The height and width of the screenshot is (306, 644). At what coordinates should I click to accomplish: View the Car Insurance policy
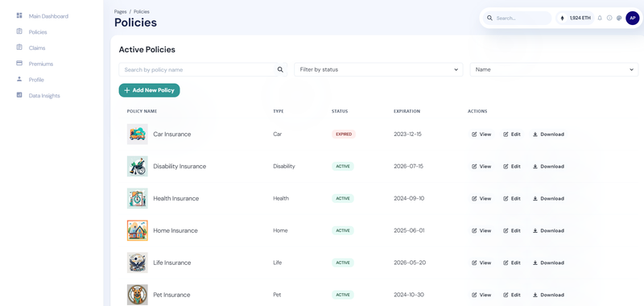point(481,134)
